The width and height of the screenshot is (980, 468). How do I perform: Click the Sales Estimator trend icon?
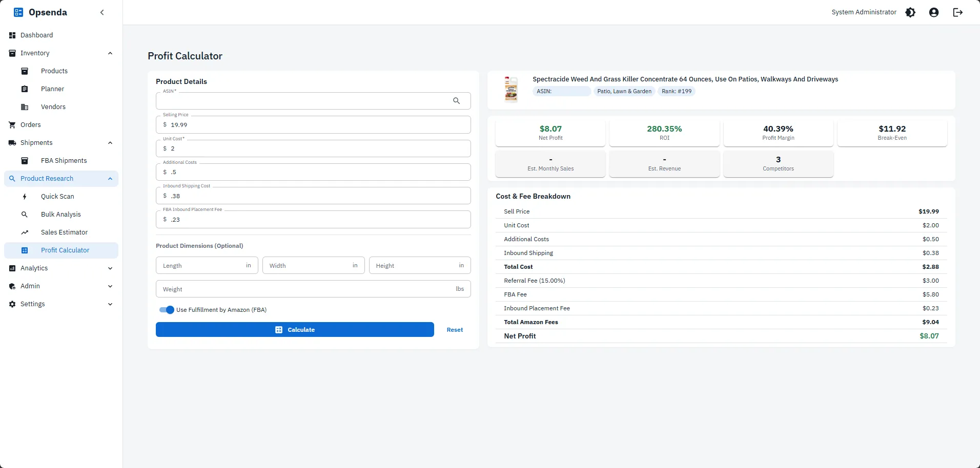click(x=25, y=232)
